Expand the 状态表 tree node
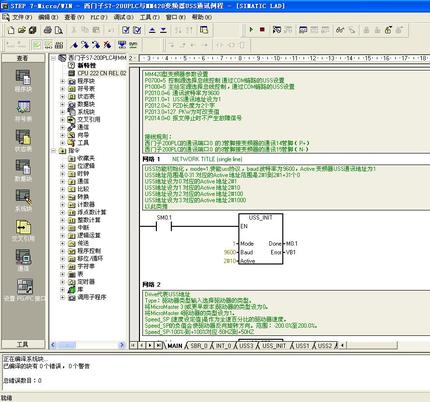The width and height of the screenshot is (430, 402). coord(62,96)
